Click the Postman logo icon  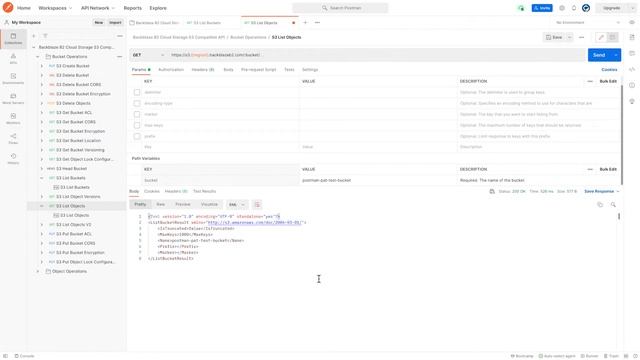[x=8, y=8]
